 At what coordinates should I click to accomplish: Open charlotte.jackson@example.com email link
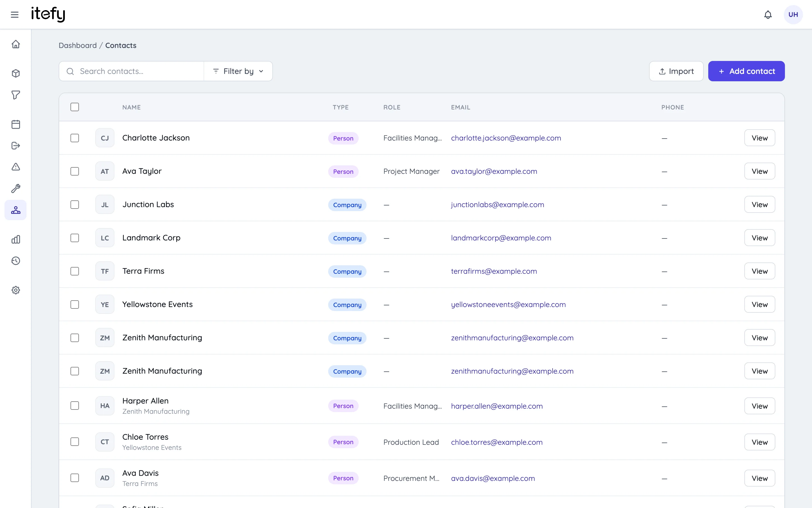coord(506,138)
